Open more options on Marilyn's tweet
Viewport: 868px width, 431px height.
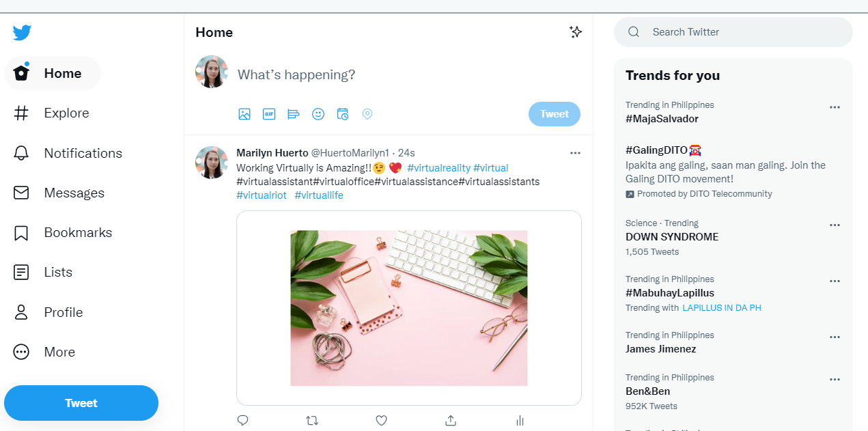tap(575, 153)
